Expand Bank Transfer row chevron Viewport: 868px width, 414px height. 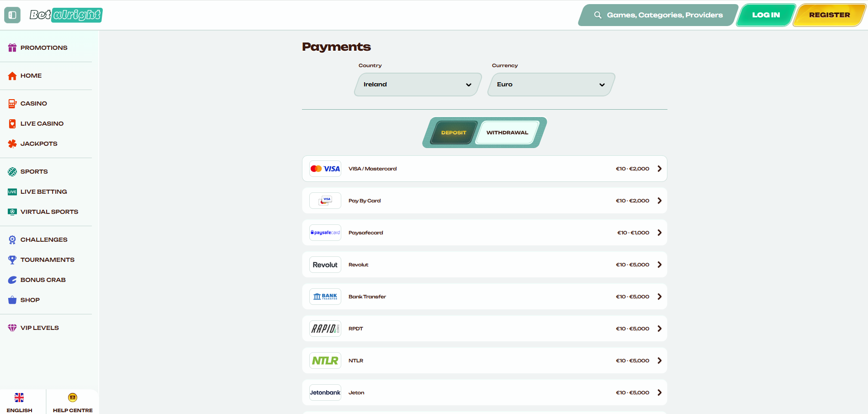coord(659,297)
